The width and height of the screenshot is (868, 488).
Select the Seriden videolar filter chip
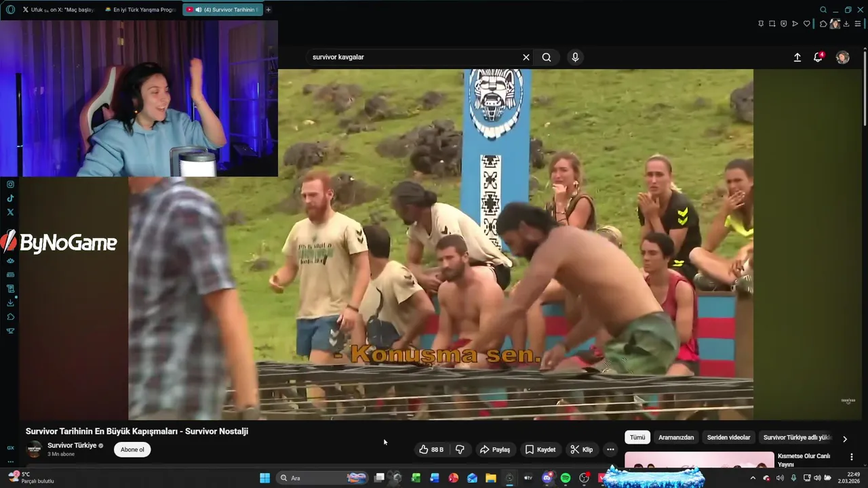point(728,437)
